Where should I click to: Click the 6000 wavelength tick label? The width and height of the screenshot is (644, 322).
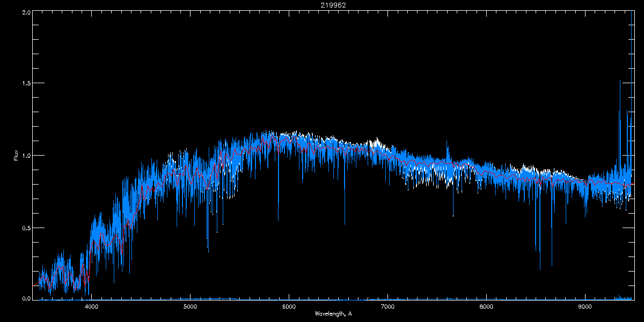(289, 307)
